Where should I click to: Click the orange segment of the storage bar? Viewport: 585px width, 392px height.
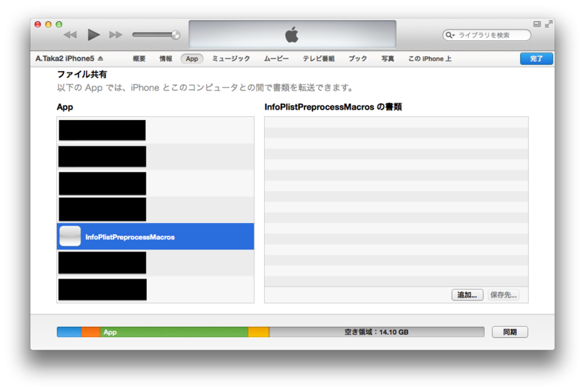(91, 332)
